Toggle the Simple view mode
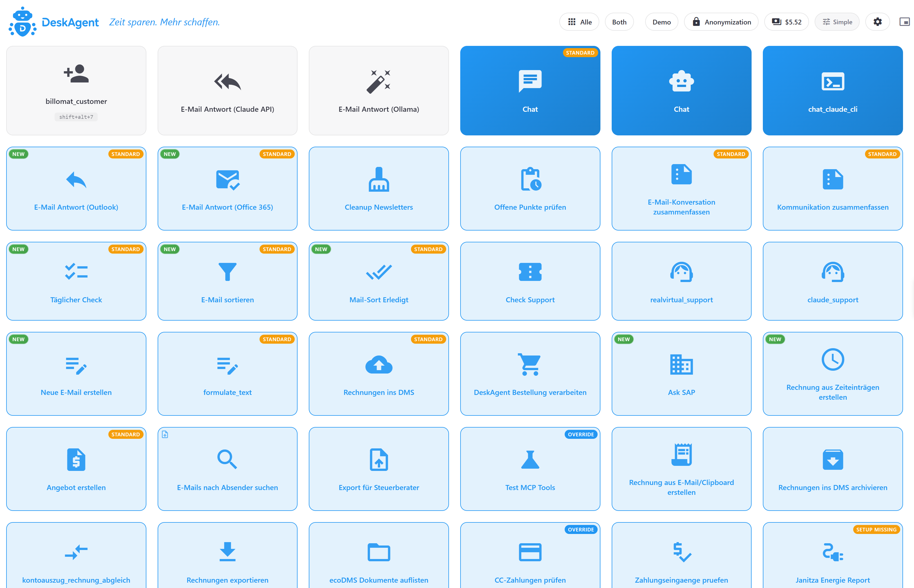Screen dimensions: 914x588 pyautogui.click(x=837, y=22)
